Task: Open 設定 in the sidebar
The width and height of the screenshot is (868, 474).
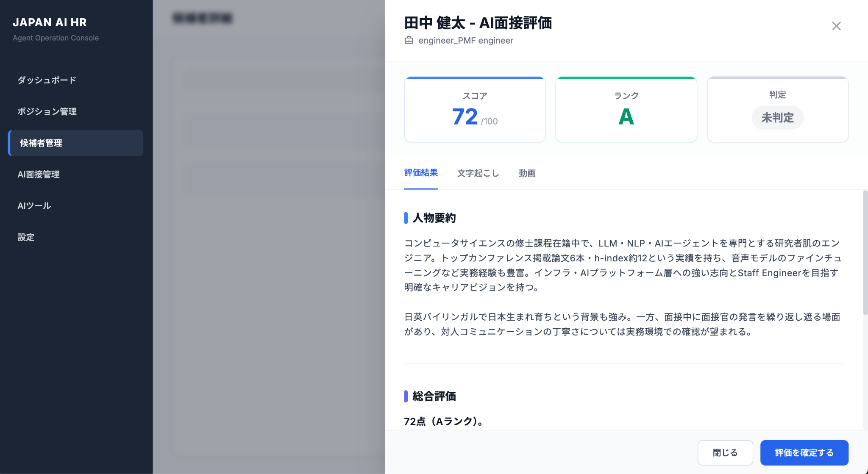Action: (x=26, y=237)
